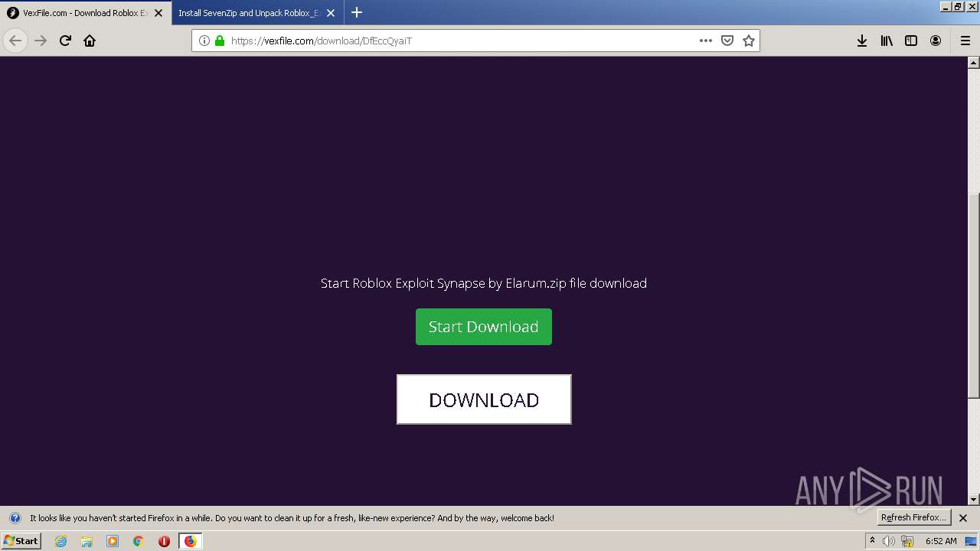Close the VexFile.com tab
This screenshot has height=551, width=980.
pyautogui.click(x=158, y=13)
